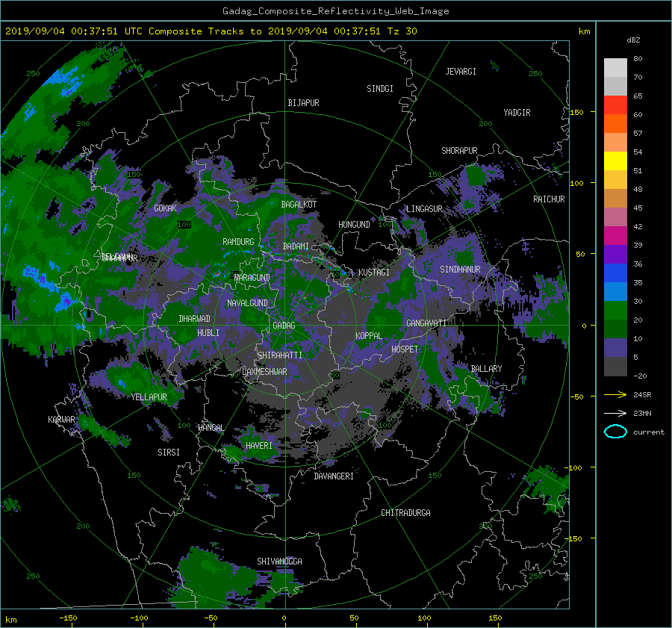
Task: Click the 0 mark on bottom km axis
Action: [284, 618]
